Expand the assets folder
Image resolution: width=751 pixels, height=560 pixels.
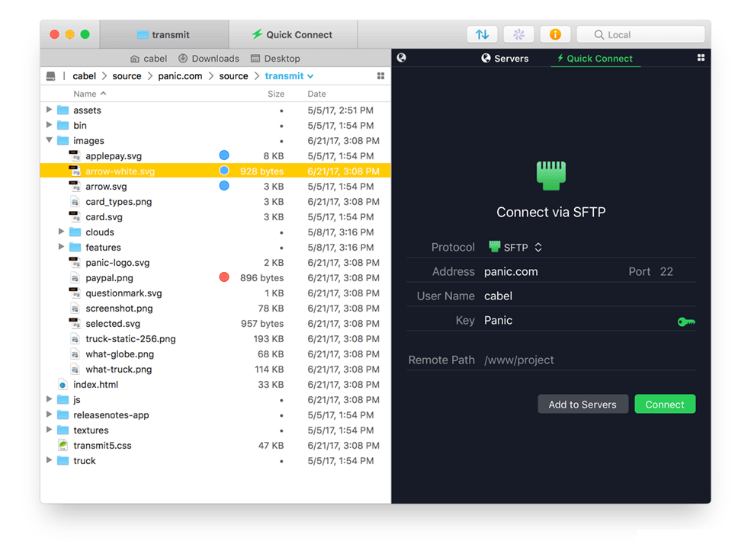point(49,110)
